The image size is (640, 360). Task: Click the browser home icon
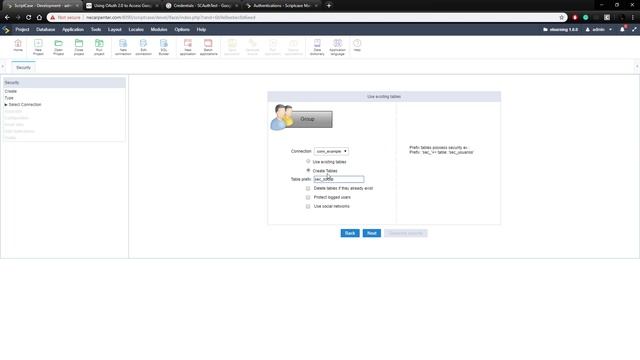[x=39, y=18]
